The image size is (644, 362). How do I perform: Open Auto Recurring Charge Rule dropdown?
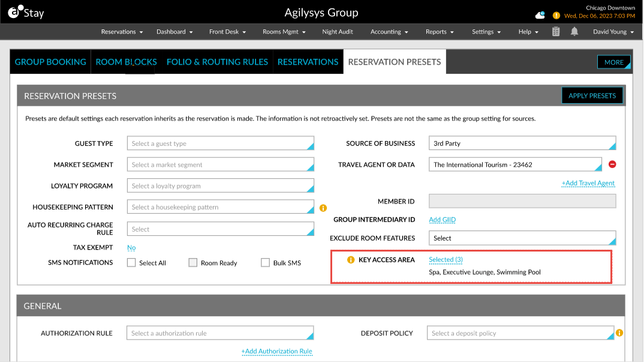221,229
